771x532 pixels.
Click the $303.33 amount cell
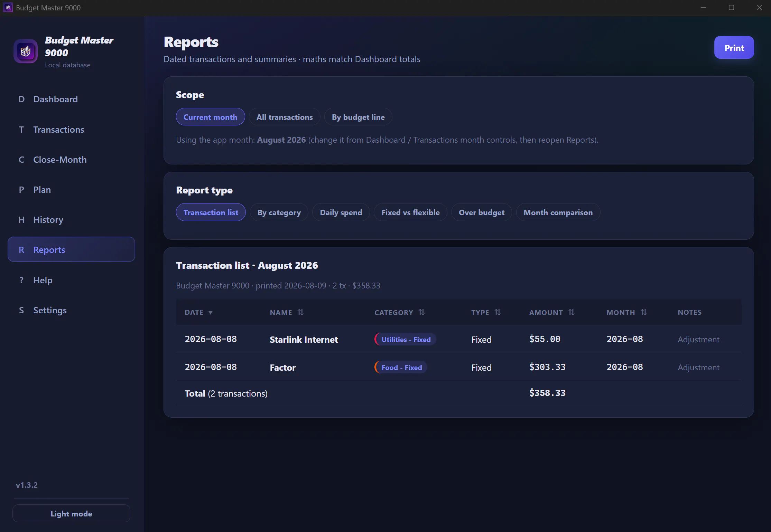547,367
